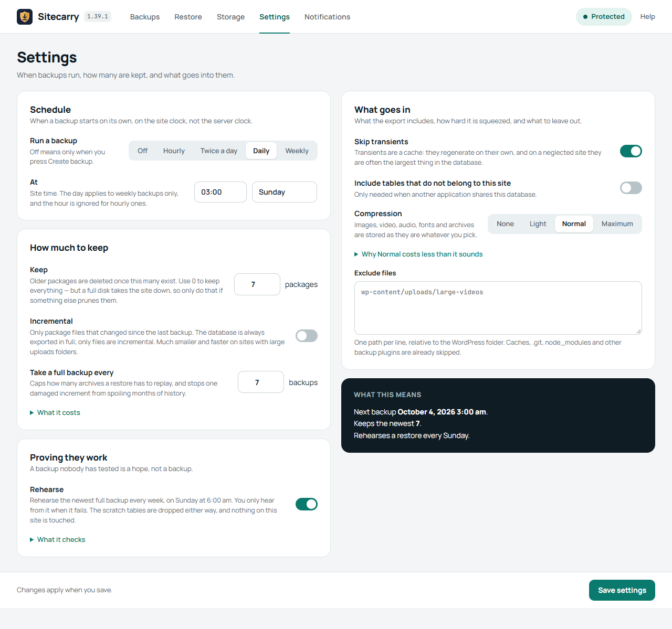Pick Maximum compression
Image resolution: width=672 pixels, height=629 pixels.
[x=617, y=223]
